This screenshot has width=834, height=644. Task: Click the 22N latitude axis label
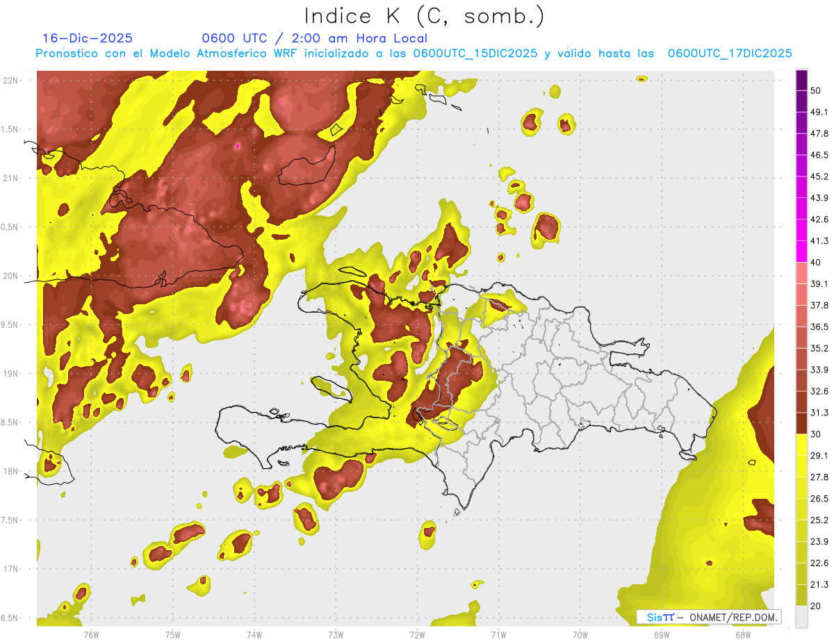point(13,81)
